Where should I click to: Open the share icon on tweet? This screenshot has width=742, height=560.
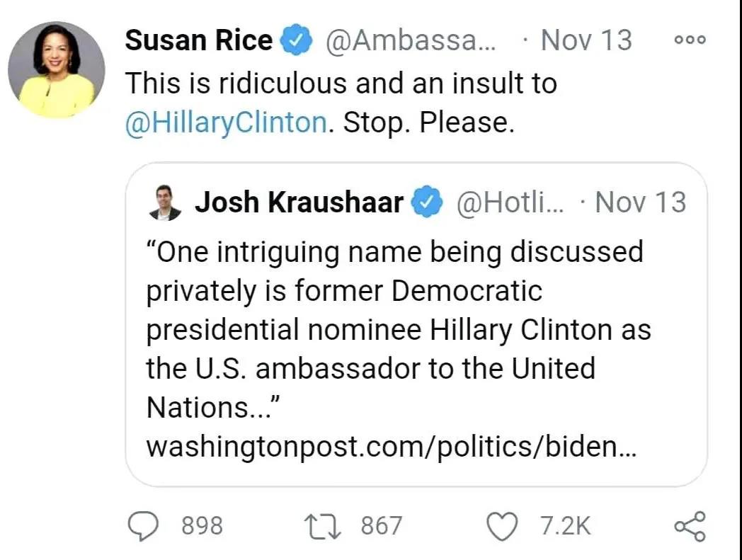click(x=690, y=527)
